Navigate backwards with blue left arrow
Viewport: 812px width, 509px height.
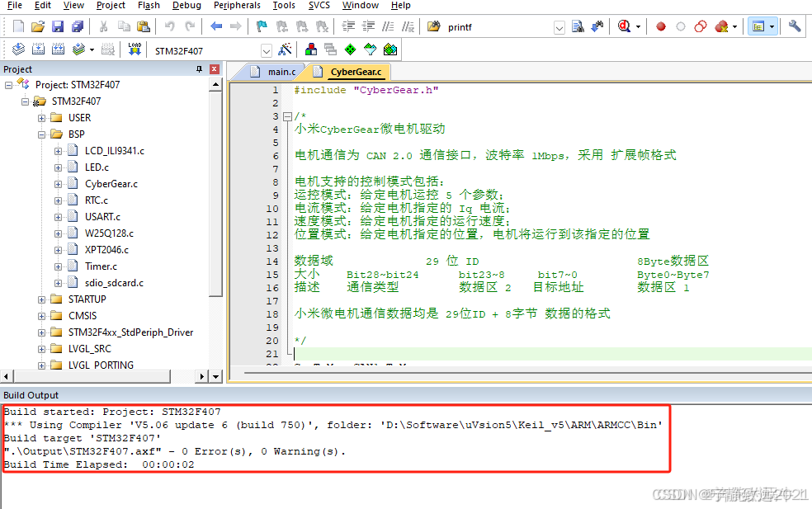(x=216, y=26)
